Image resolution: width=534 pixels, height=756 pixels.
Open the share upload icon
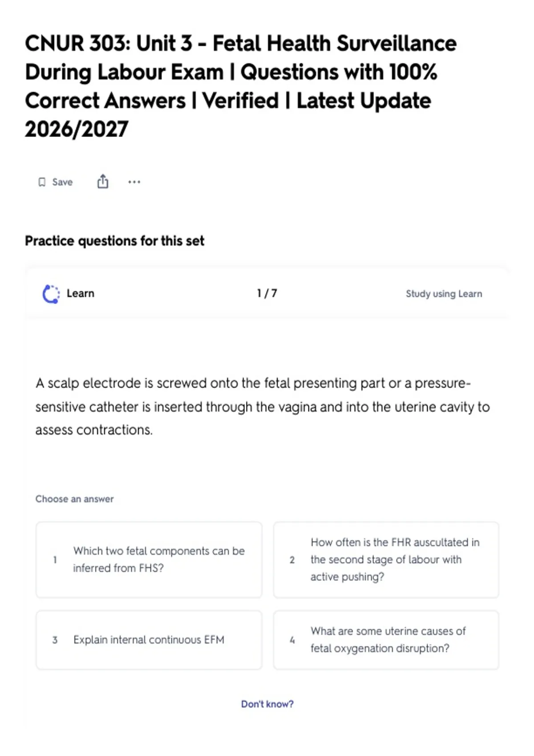[x=103, y=181]
